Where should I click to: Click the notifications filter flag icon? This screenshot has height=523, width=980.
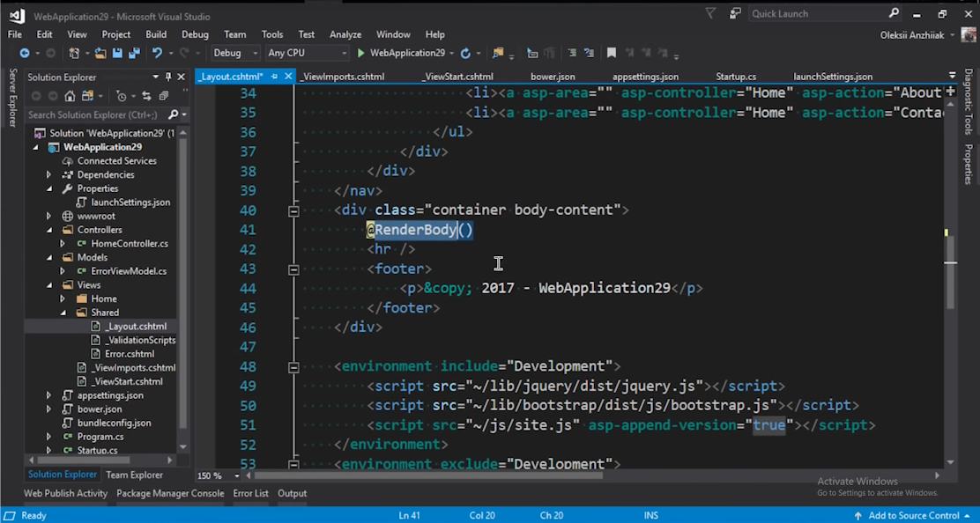tap(710, 13)
